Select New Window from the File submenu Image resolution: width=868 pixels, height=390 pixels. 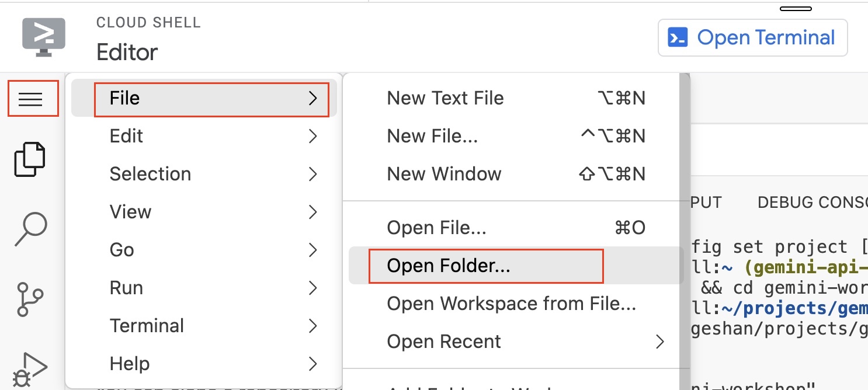point(444,174)
